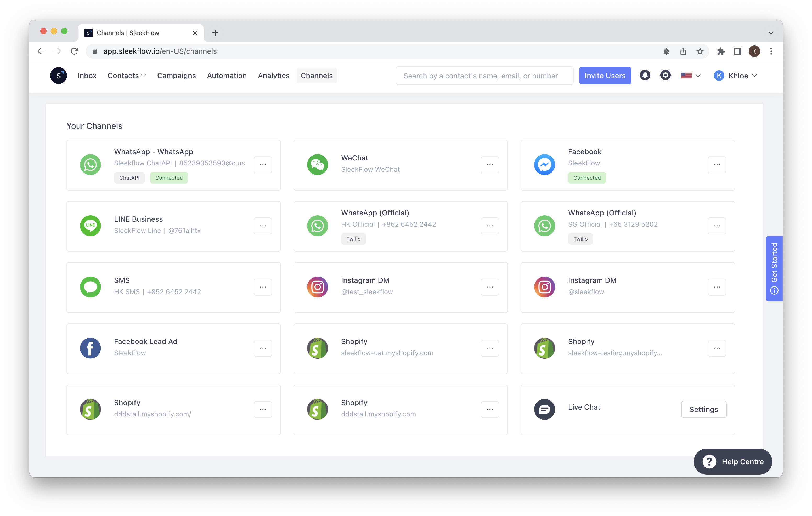Viewport: 812px width, 516px height.
Task: Expand options for SMS HK channel
Action: pyautogui.click(x=263, y=286)
